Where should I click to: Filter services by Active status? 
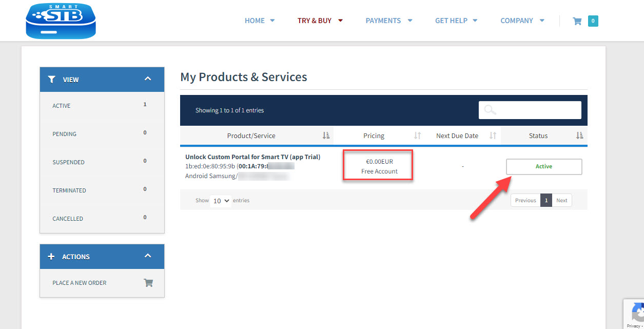pyautogui.click(x=62, y=106)
